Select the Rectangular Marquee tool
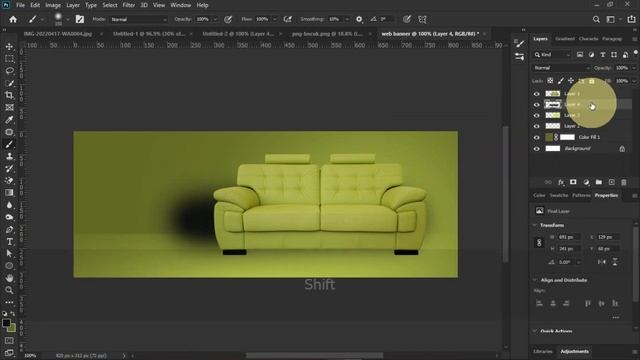640x360 pixels. (9, 59)
